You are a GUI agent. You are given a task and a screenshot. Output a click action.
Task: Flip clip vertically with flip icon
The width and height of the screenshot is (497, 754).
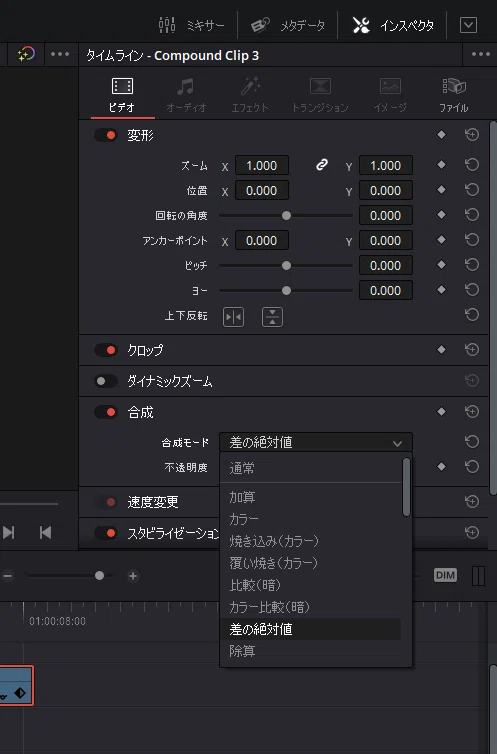click(x=272, y=317)
